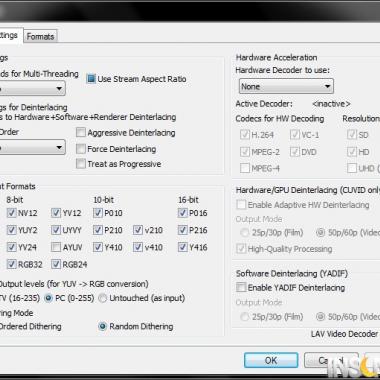
Task: Click the OK button
Action: (x=271, y=360)
